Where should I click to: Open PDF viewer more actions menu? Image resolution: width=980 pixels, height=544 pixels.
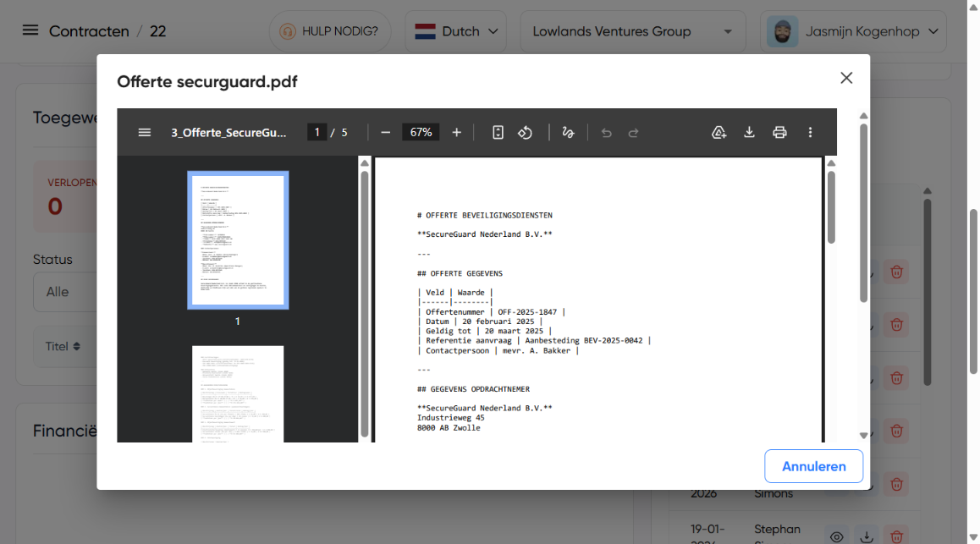810,132
